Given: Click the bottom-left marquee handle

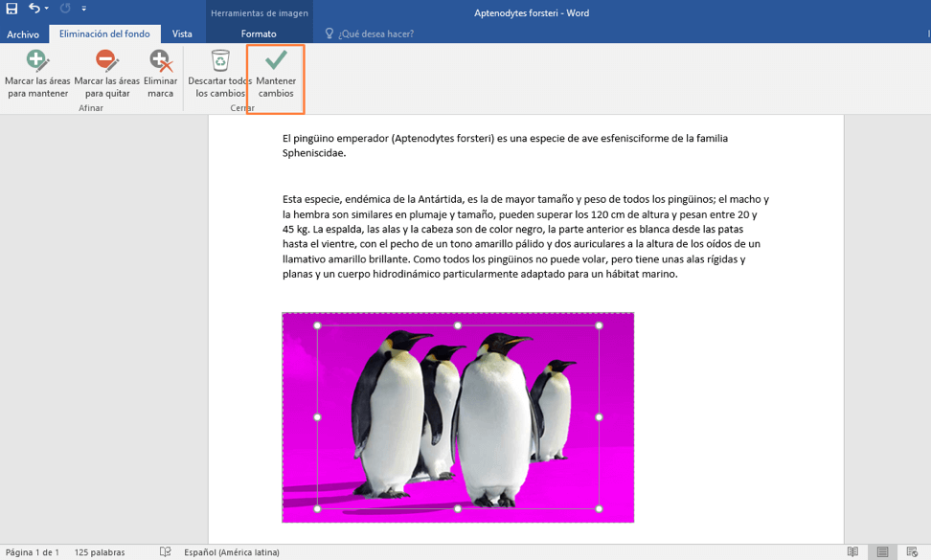Looking at the screenshot, I should [x=317, y=509].
